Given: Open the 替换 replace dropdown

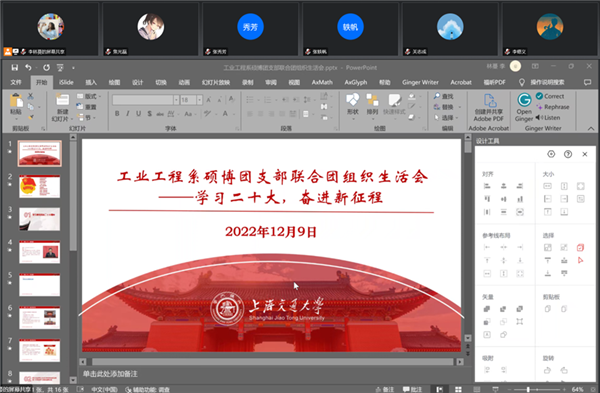Looking at the screenshot, I should coord(447,107).
